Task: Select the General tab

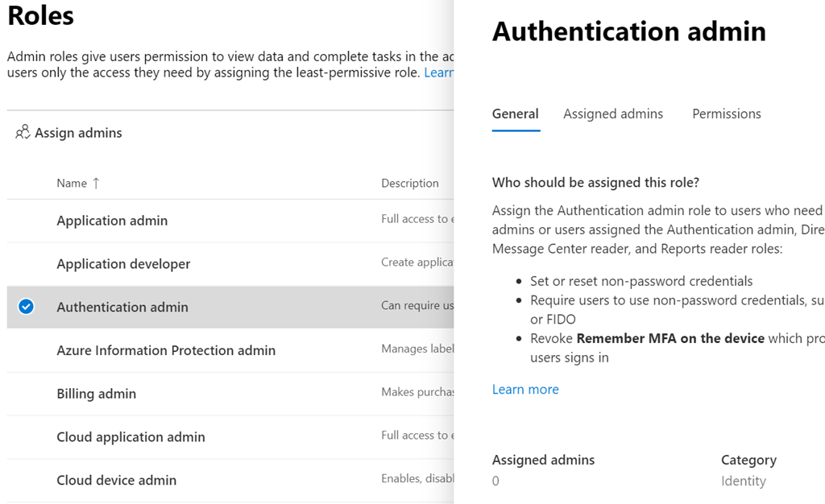Action: pos(515,114)
